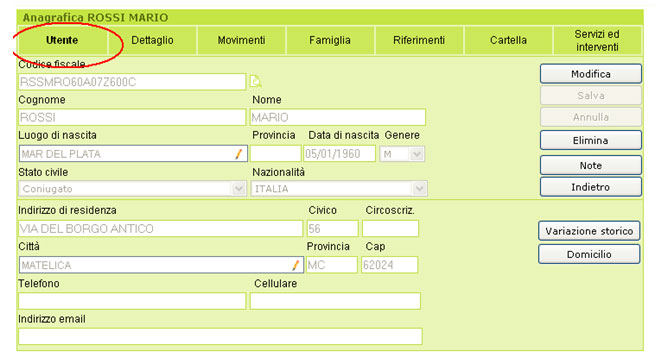Click the search icon beside Codice fiscale
This screenshot has height=362, width=657.
pos(256,81)
